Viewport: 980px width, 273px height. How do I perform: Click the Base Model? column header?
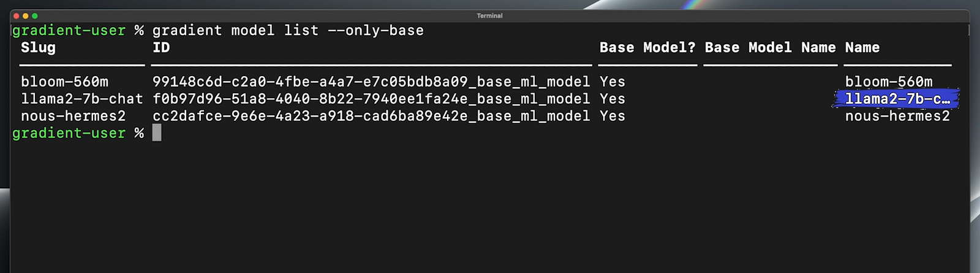tap(647, 47)
